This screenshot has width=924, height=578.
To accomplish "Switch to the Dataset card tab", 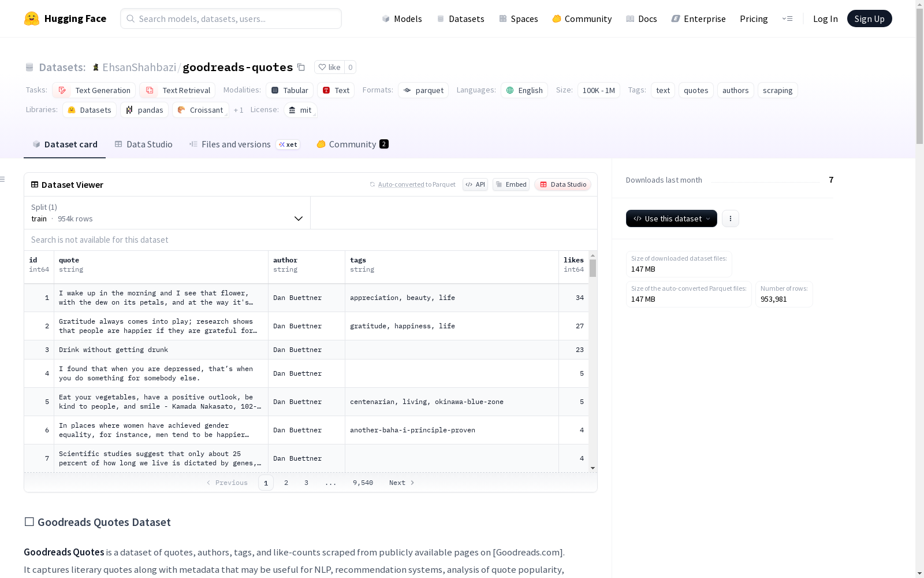I will [x=65, y=144].
